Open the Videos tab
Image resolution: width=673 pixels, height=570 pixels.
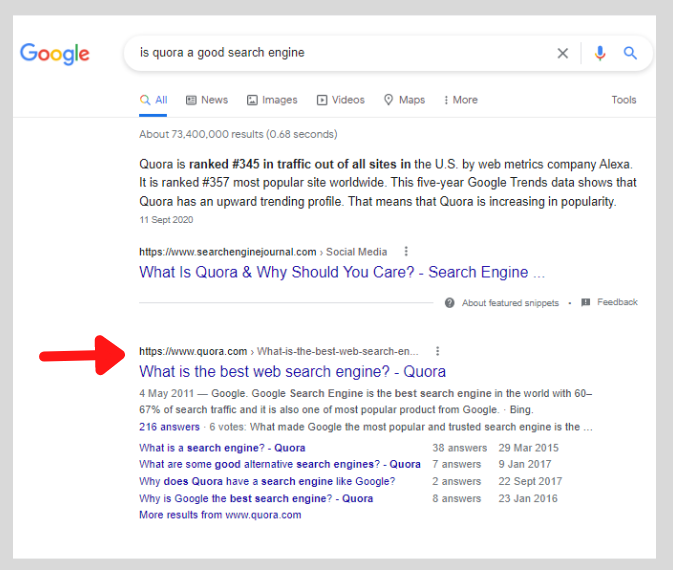340,100
